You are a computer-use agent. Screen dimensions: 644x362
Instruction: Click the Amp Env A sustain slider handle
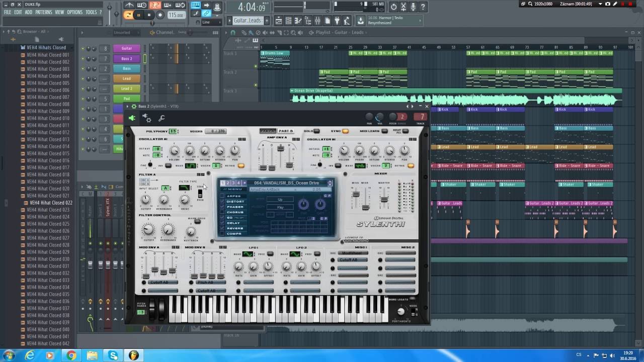click(281, 148)
